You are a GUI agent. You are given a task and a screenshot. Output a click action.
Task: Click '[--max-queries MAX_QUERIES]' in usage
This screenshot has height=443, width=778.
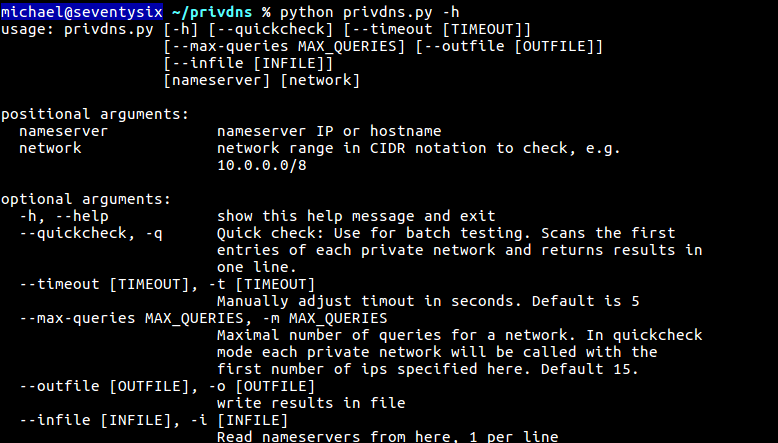tap(284, 47)
